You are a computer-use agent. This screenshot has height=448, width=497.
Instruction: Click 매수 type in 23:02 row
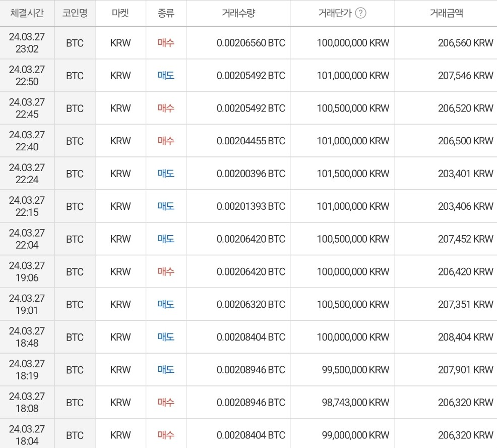pyautogui.click(x=166, y=43)
